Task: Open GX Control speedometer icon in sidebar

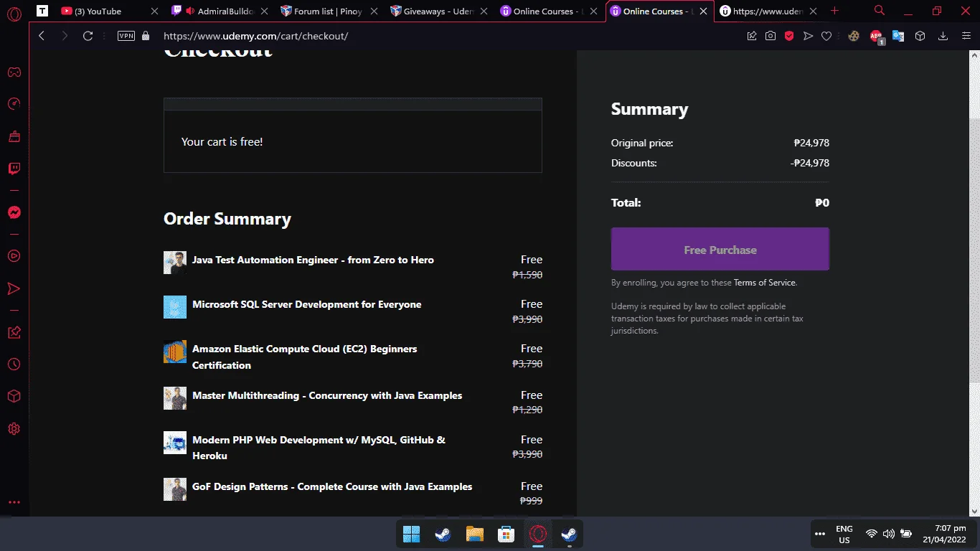Action: coord(14,104)
